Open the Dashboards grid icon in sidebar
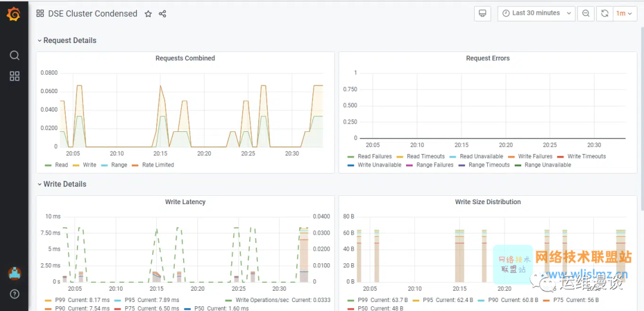 (14, 76)
